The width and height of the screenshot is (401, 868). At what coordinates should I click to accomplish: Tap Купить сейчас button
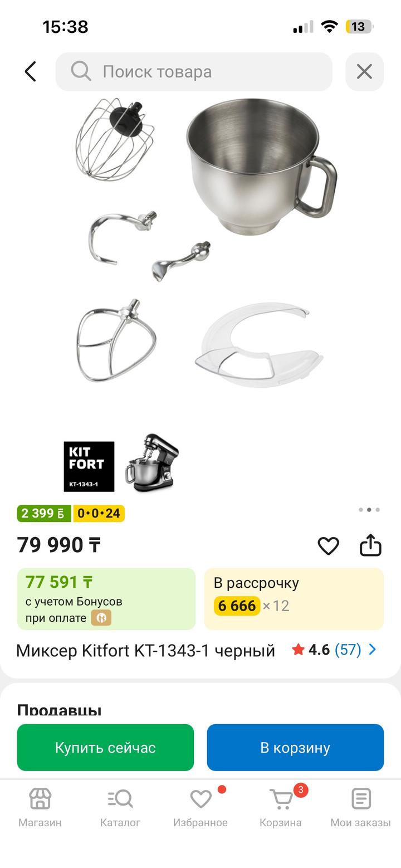click(105, 747)
